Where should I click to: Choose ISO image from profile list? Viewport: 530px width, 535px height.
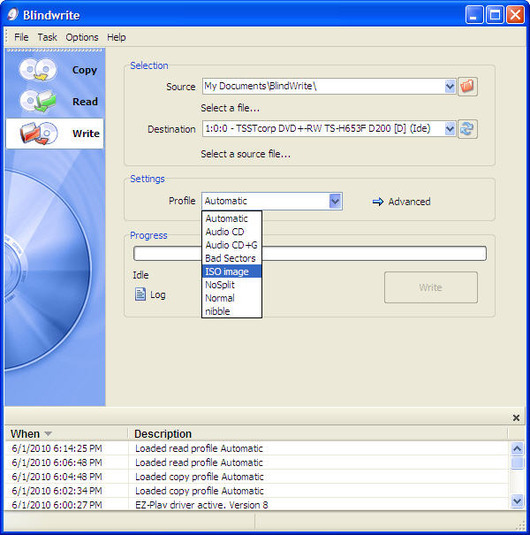[232, 272]
